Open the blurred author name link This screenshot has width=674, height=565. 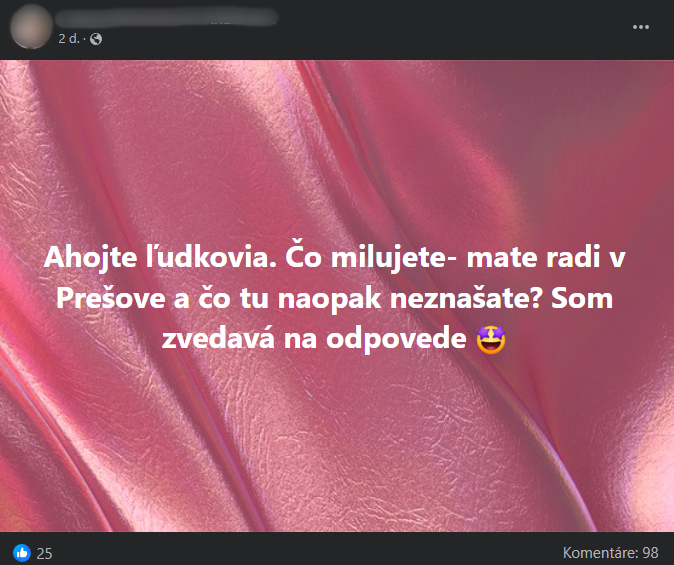point(167,18)
